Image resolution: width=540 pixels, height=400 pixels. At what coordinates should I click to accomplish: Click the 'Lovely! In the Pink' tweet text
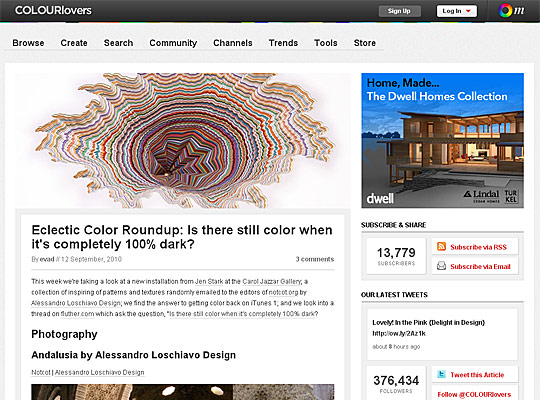tap(428, 322)
